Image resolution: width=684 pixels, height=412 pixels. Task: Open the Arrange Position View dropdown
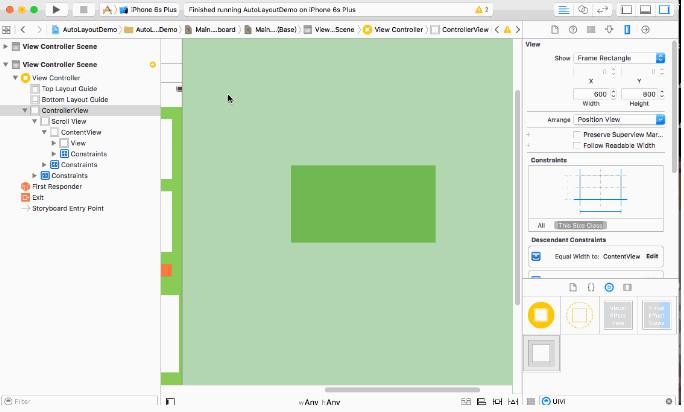(620, 119)
